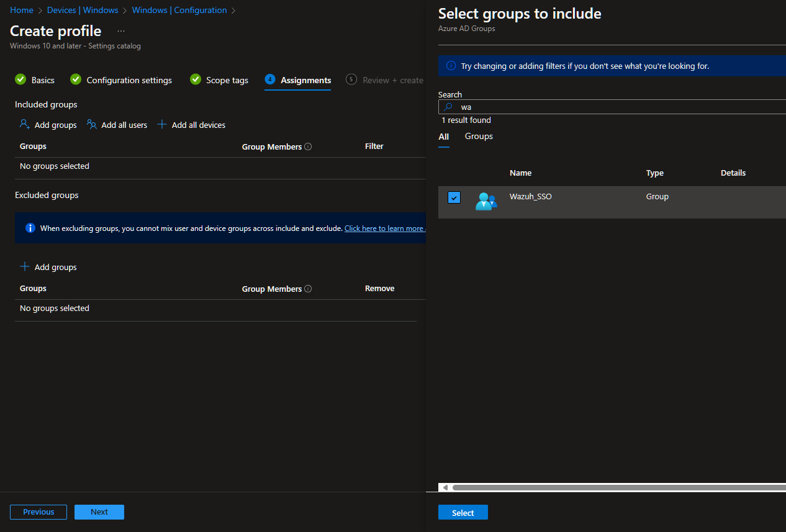The height and width of the screenshot is (532, 786).
Task: Click the group search input field
Action: (x=612, y=107)
